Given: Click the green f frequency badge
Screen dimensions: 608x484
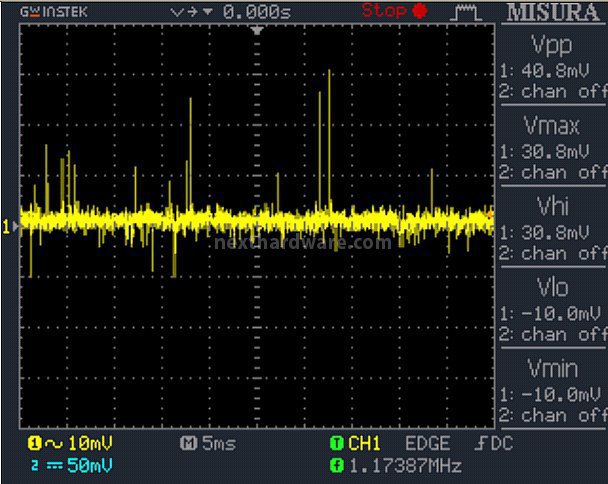Looking at the screenshot, I should 337,465.
